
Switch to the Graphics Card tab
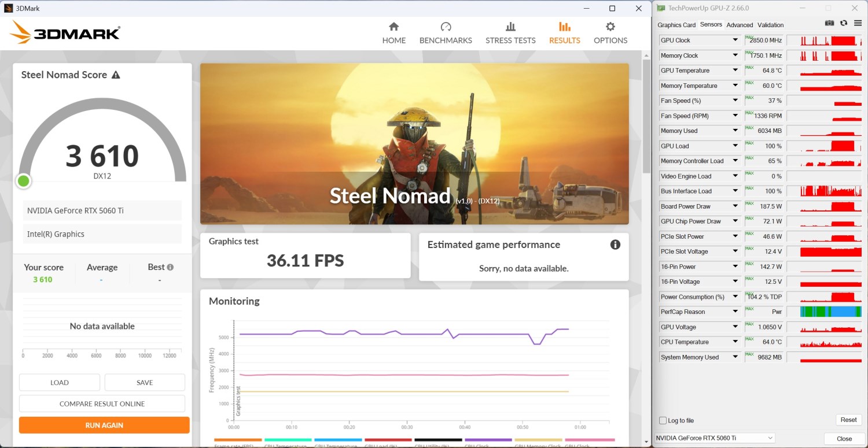pyautogui.click(x=676, y=25)
